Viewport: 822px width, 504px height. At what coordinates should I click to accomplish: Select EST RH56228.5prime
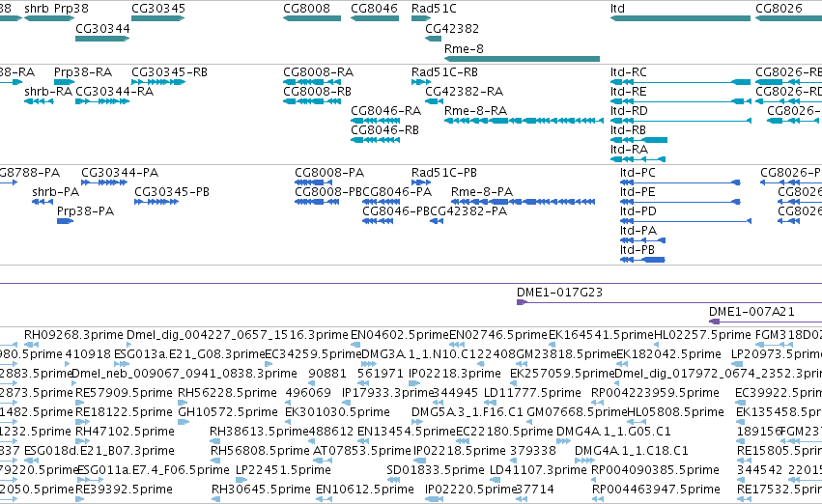point(182,403)
